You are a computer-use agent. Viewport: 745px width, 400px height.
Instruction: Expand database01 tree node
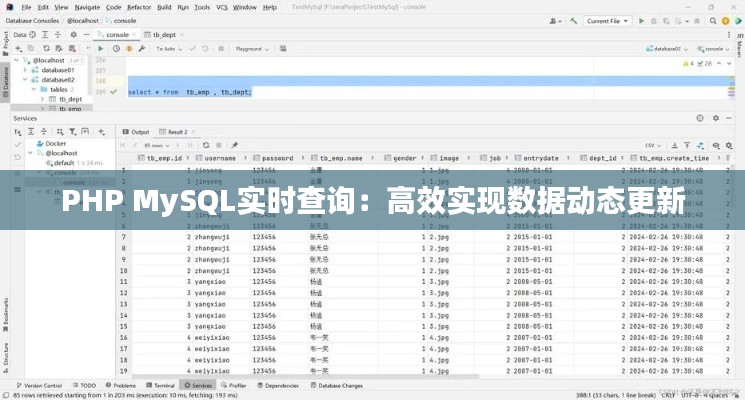(x=25, y=70)
